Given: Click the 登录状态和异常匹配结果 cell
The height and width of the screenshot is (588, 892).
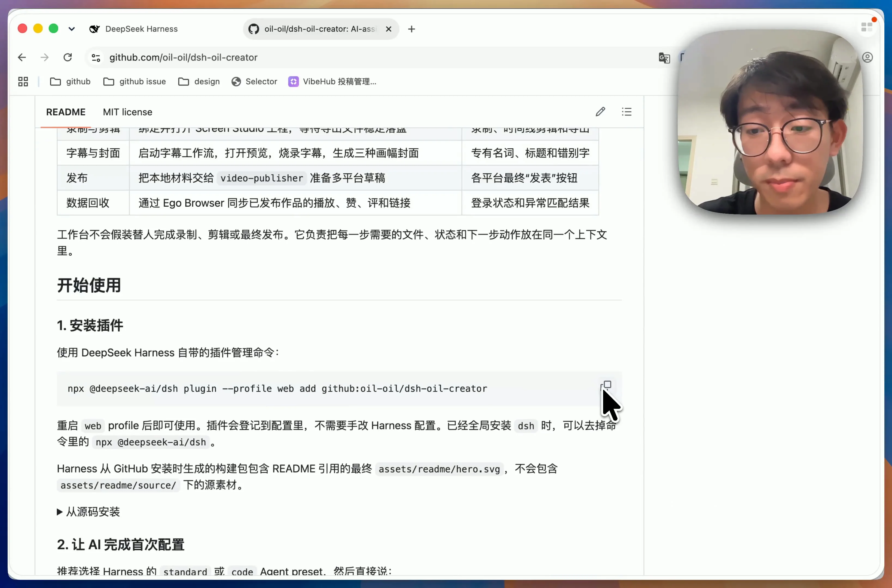Looking at the screenshot, I should click(x=530, y=203).
